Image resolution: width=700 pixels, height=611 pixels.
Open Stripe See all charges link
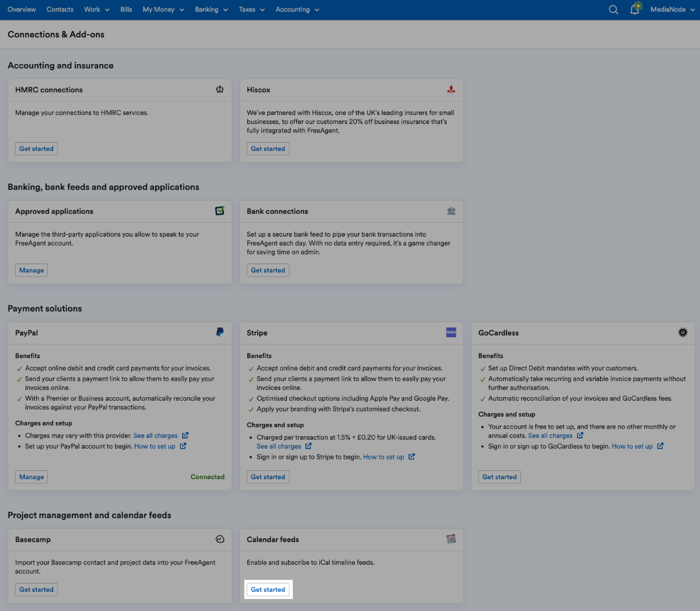278,446
